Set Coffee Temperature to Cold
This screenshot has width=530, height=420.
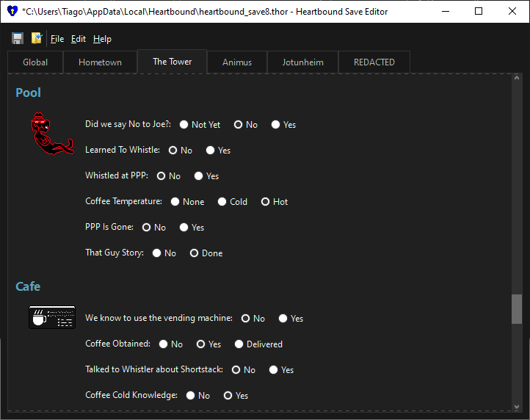pos(222,202)
